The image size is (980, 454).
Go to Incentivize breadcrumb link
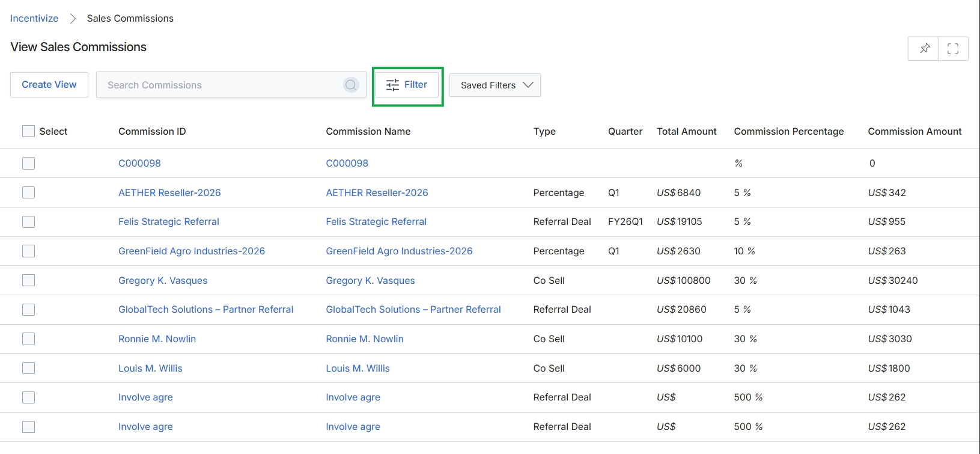pos(34,19)
